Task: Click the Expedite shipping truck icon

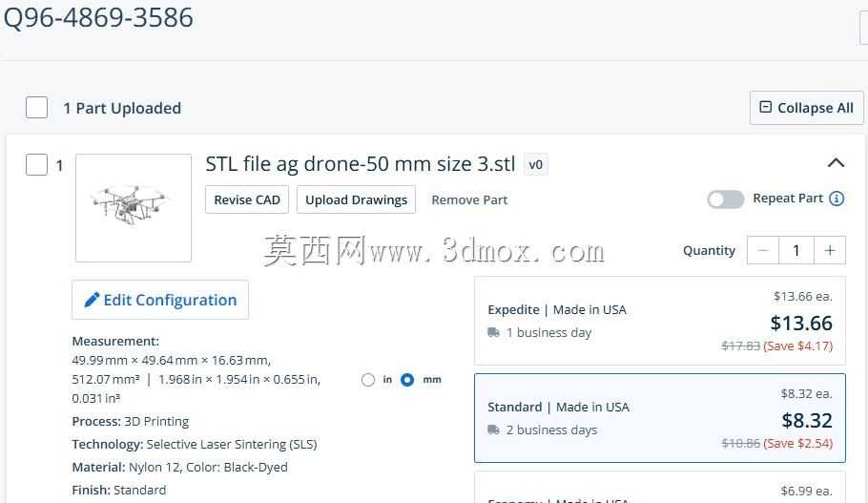Action: (x=493, y=332)
